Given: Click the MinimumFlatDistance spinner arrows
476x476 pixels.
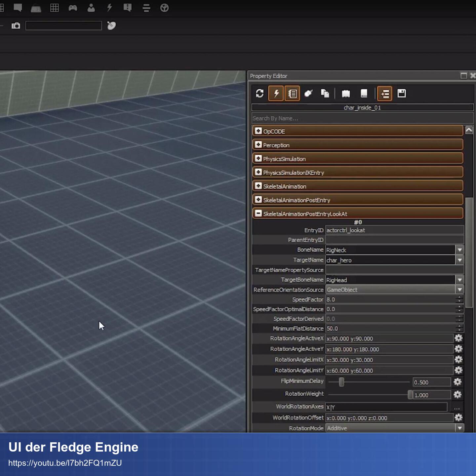Looking at the screenshot, I should click(459, 328).
